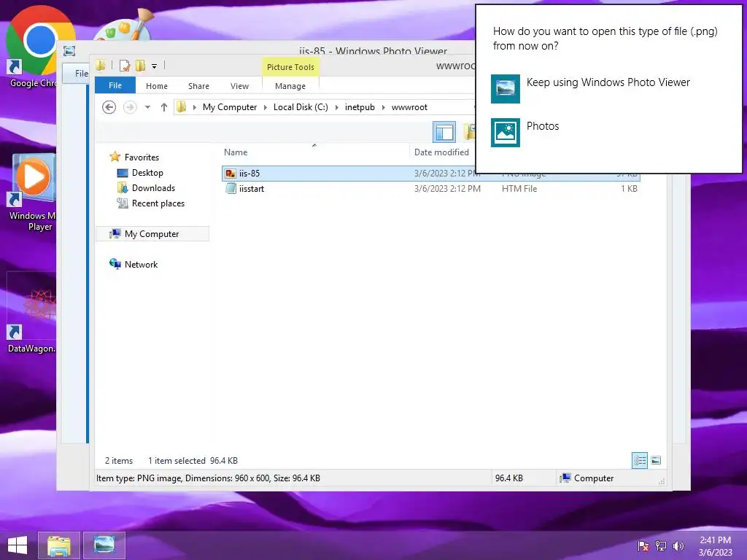Image resolution: width=747 pixels, height=560 pixels.
Task: Open Windows Media Player desktop shortcut
Action: pyautogui.click(x=32, y=192)
